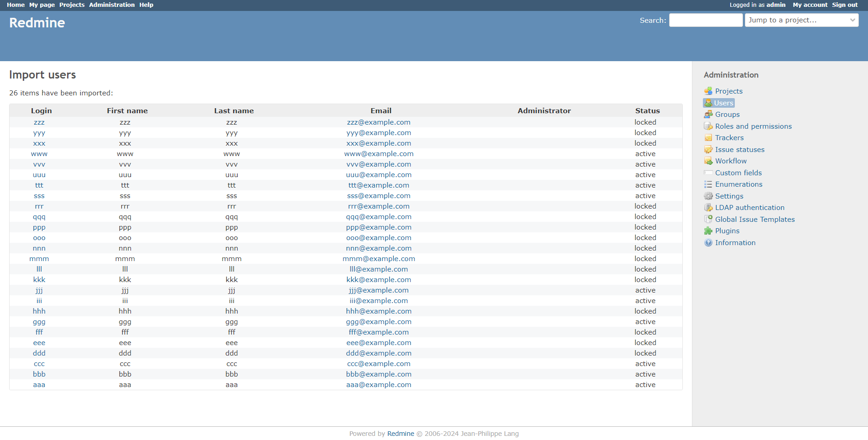This screenshot has width=868, height=440.
Task: Click the Trackers icon in sidebar
Action: click(708, 138)
